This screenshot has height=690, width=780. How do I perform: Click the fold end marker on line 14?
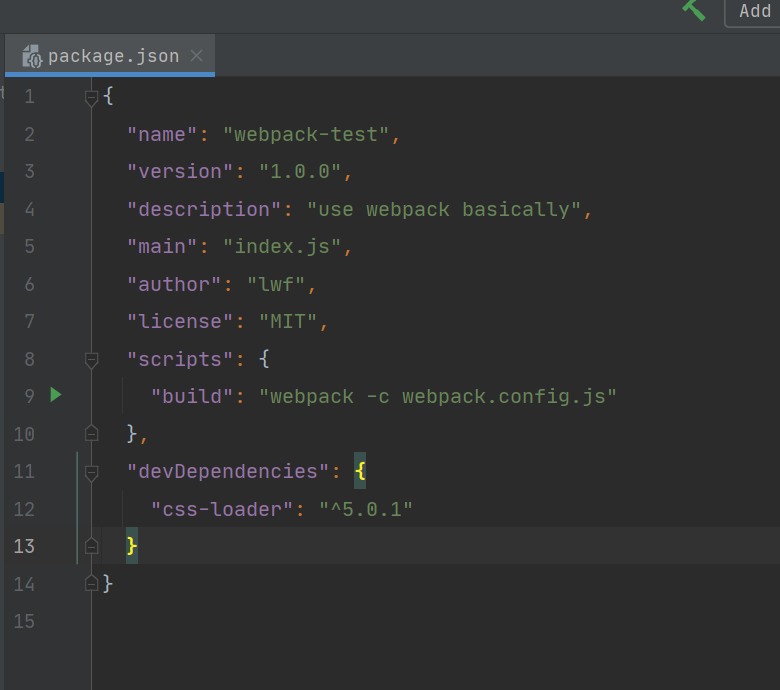tap(92, 583)
